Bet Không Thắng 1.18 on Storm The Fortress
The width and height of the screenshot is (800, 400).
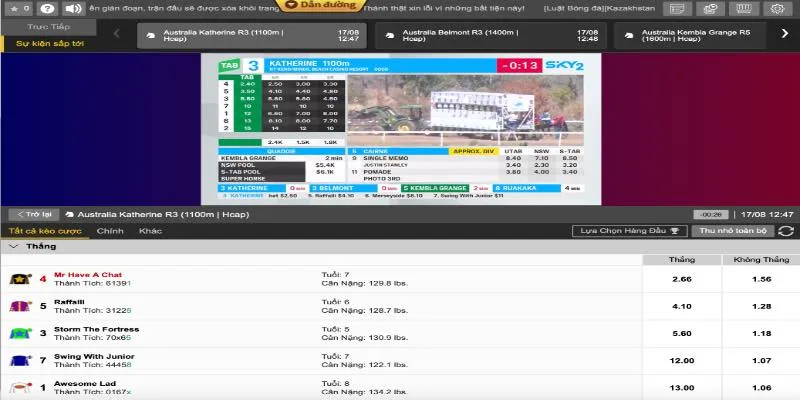(x=761, y=333)
